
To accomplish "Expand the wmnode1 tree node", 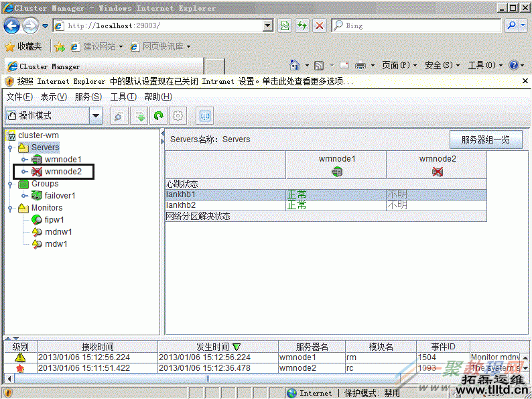I will [23, 160].
